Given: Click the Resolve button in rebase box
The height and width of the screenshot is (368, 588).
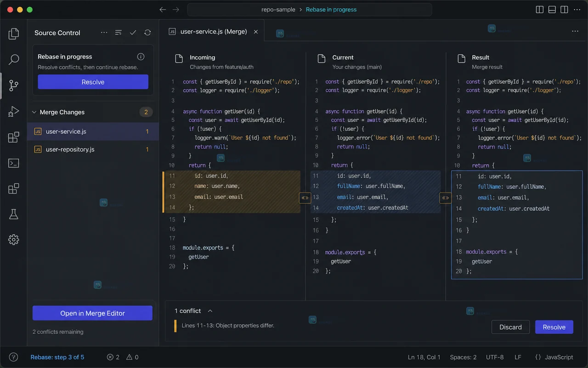Looking at the screenshot, I should click(93, 82).
